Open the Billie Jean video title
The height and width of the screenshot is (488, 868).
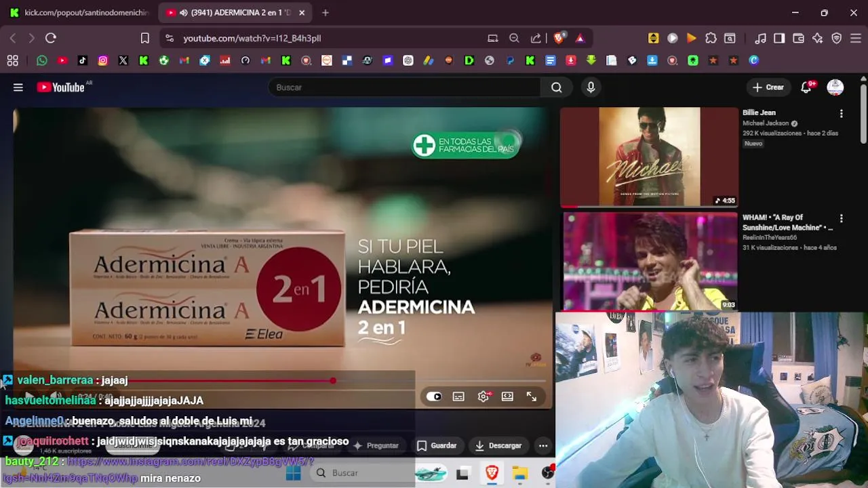[759, 113]
